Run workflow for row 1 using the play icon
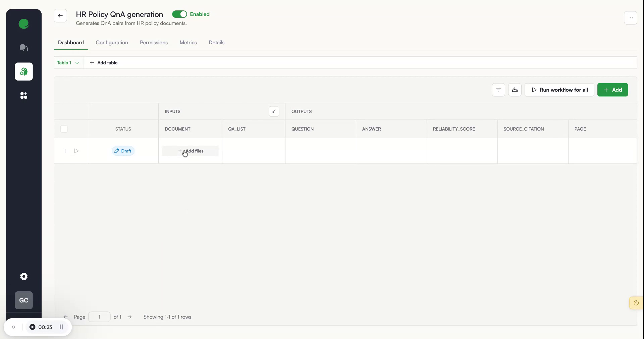The width and height of the screenshot is (644, 339). click(x=76, y=151)
